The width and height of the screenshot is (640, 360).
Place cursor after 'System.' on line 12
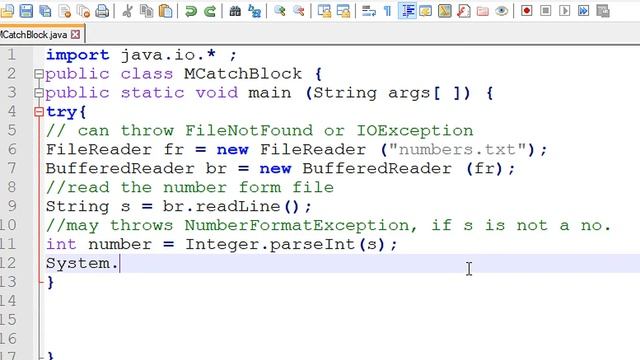coord(119,263)
